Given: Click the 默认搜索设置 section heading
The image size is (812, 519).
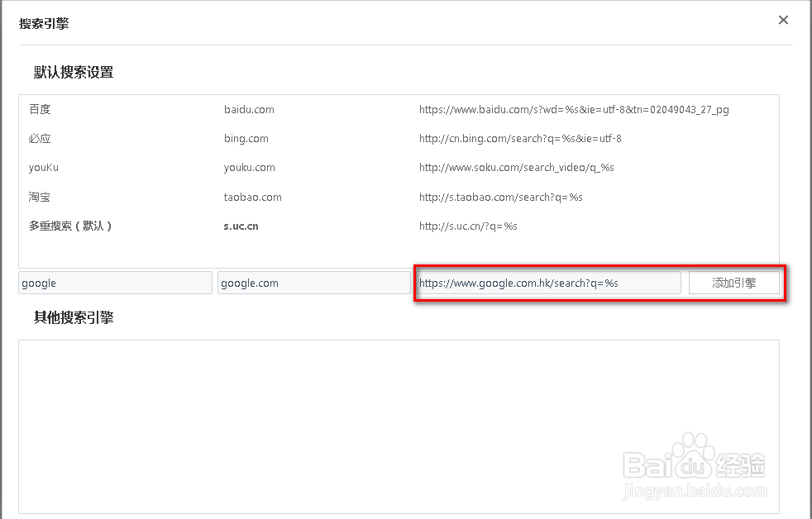Looking at the screenshot, I should pos(74,73).
